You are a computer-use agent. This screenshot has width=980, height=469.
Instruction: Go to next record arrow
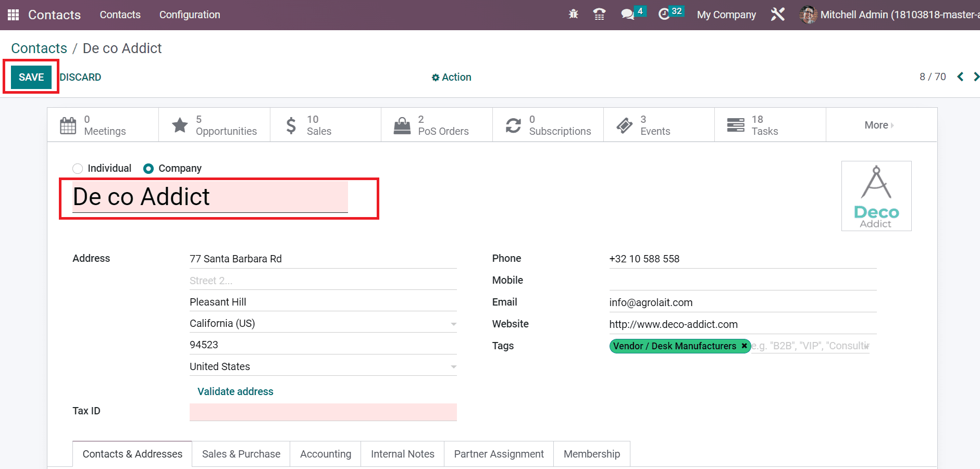tap(976, 77)
